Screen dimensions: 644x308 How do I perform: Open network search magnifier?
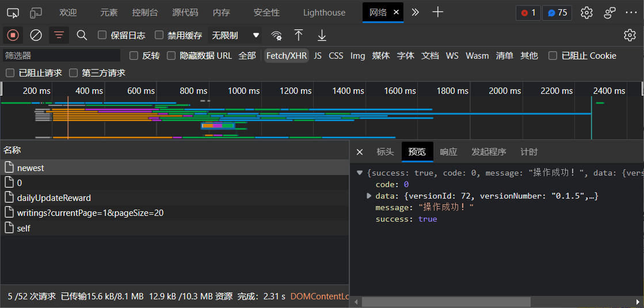tap(82, 35)
